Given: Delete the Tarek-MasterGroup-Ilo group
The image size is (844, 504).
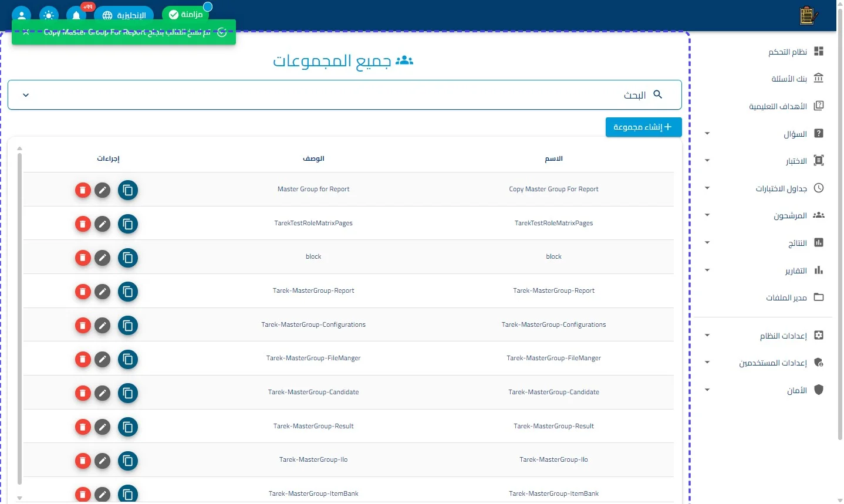Looking at the screenshot, I should point(83,461).
